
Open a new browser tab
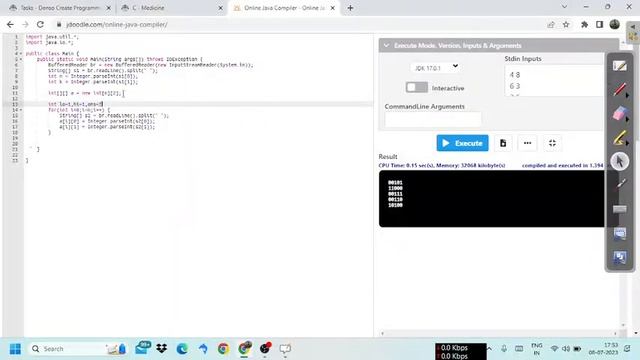point(350,8)
